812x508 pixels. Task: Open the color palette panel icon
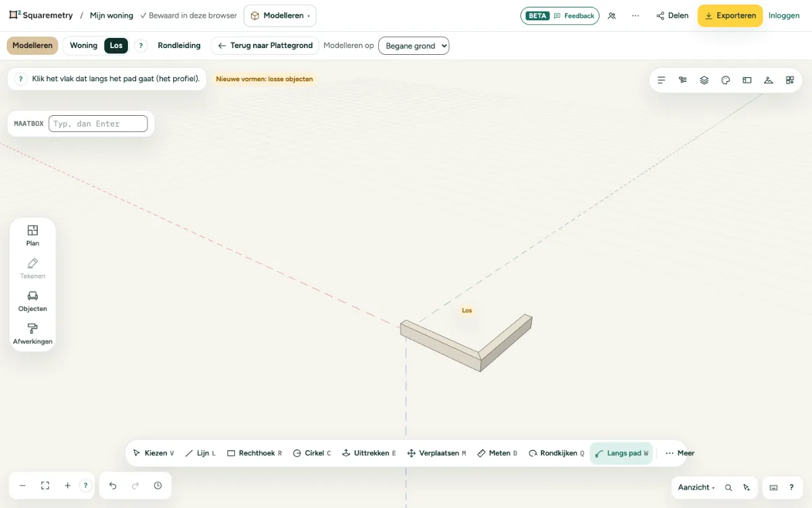725,80
